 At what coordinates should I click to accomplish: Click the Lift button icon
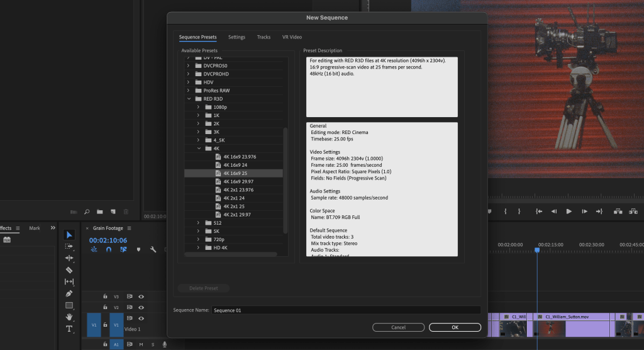tap(618, 212)
